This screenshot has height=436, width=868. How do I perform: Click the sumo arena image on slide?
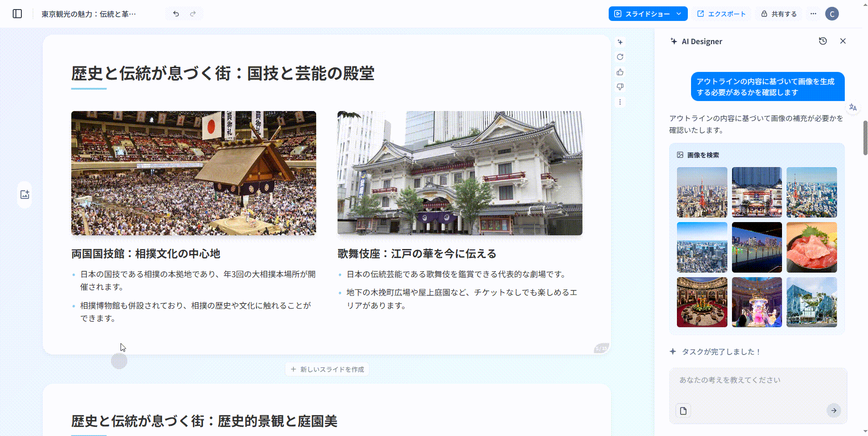pos(194,173)
